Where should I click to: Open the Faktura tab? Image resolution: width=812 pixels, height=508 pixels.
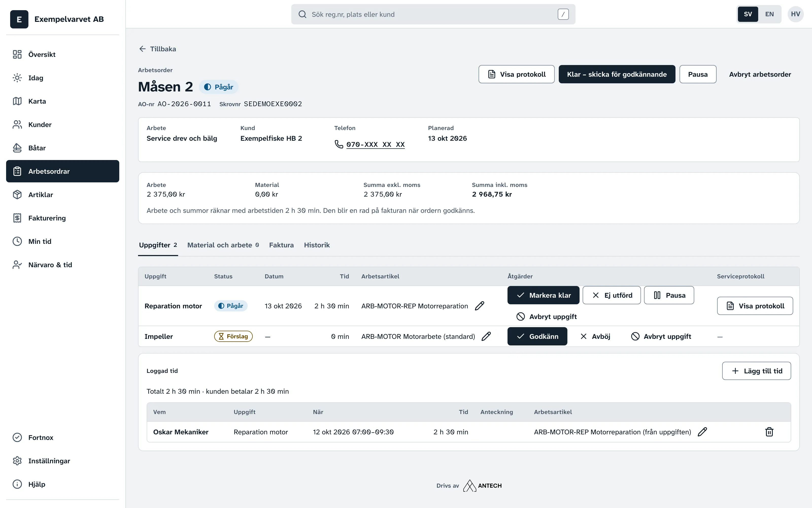coord(281,245)
